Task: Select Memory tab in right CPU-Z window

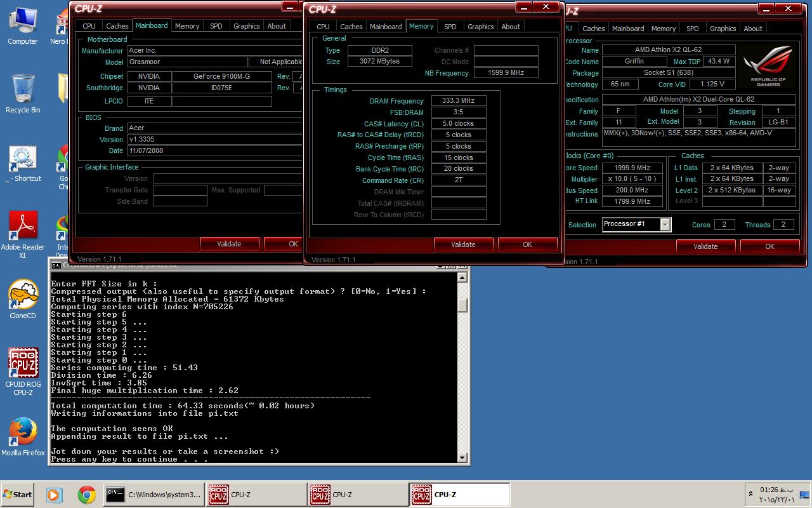Action: pyautogui.click(x=664, y=29)
